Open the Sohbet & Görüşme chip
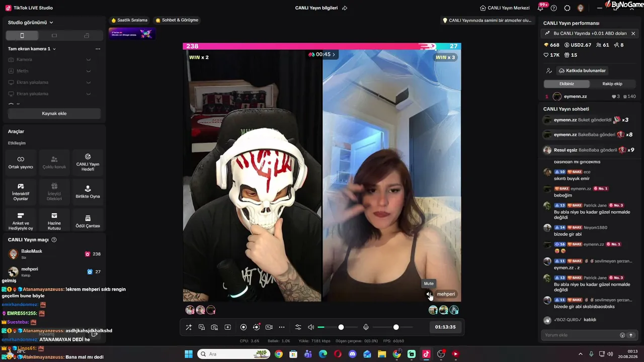The width and height of the screenshot is (644, 362). point(177,20)
